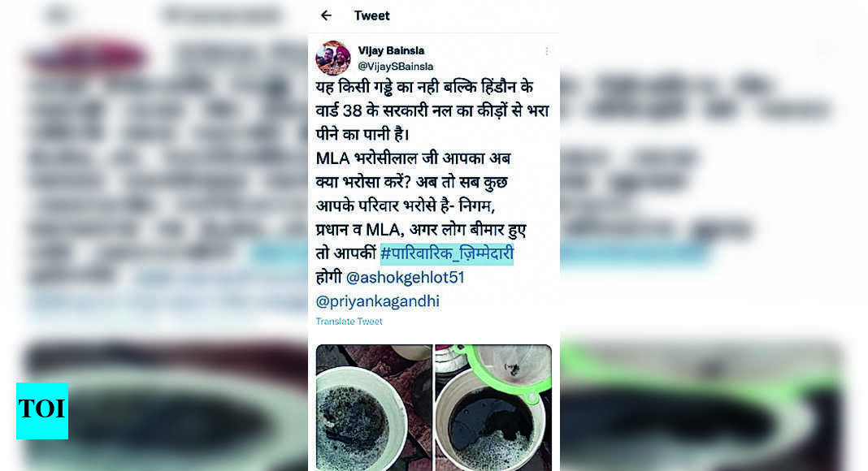The image size is (868, 471).
Task: View right photo of bucket with strainer
Action: coord(493,408)
